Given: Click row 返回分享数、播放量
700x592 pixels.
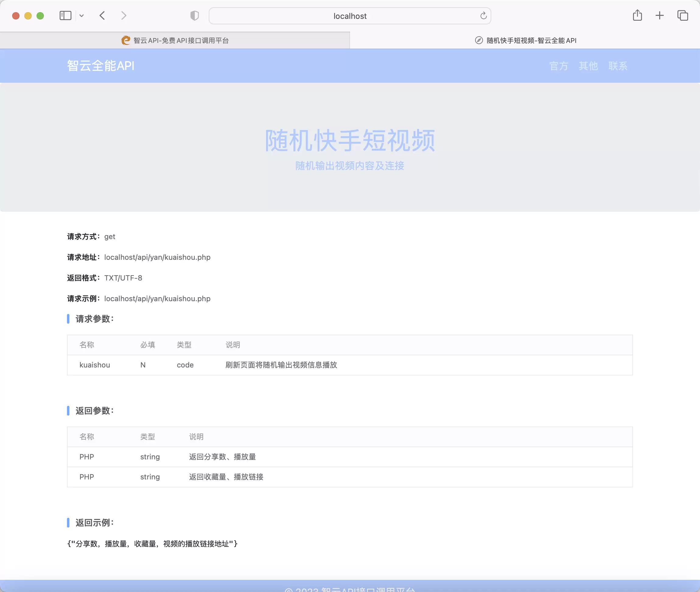Looking at the screenshot, I should (x=350, y=457).
